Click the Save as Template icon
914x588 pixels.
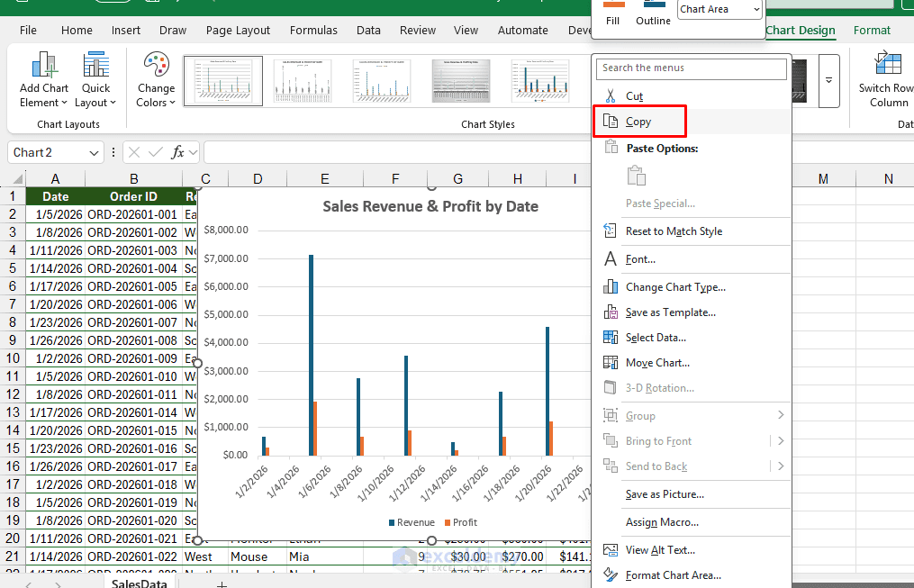(x=611, y=312)
